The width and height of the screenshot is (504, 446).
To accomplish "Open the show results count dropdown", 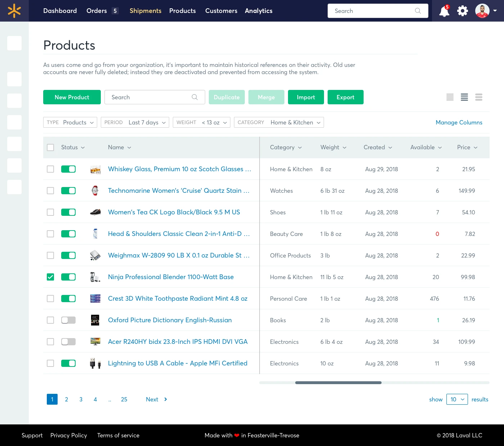I will pyautogui.click(x=457, y=399).
